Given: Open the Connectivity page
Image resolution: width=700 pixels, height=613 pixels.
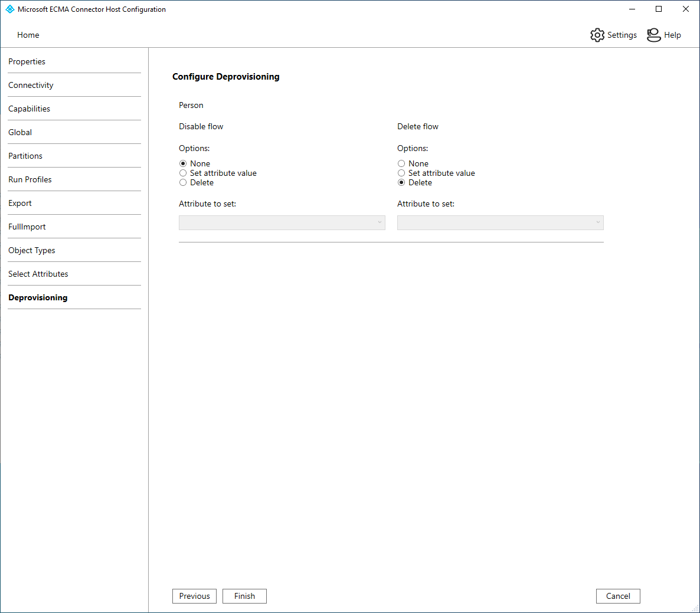Looking at the screenshot, I should [x=31, y=85].
